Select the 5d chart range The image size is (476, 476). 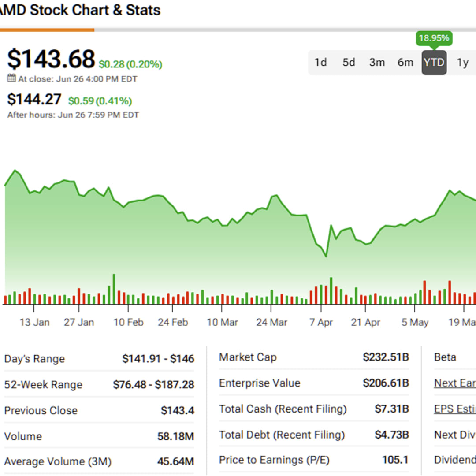349,63
